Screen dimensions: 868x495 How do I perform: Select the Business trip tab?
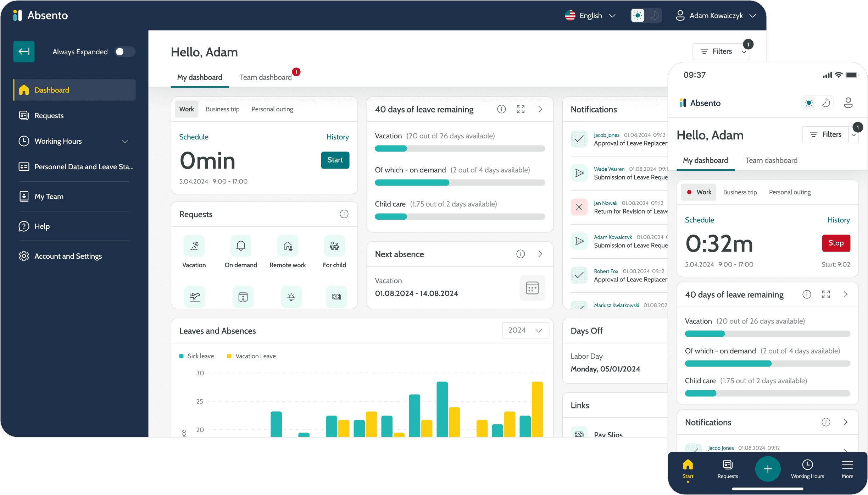222,109
